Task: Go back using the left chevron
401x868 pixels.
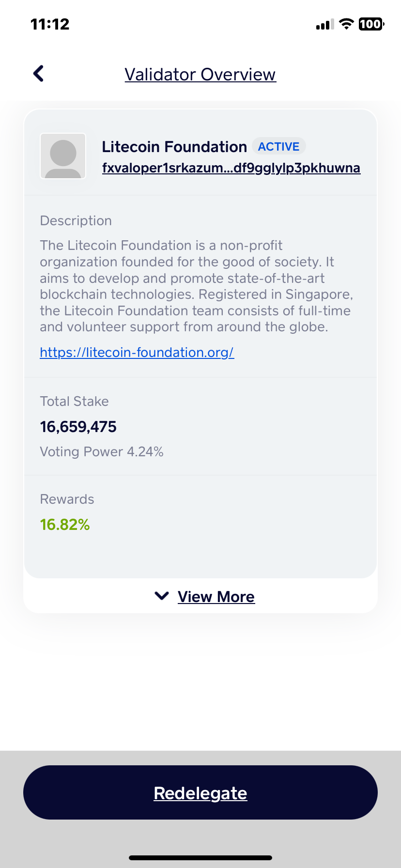Action: 38,74
